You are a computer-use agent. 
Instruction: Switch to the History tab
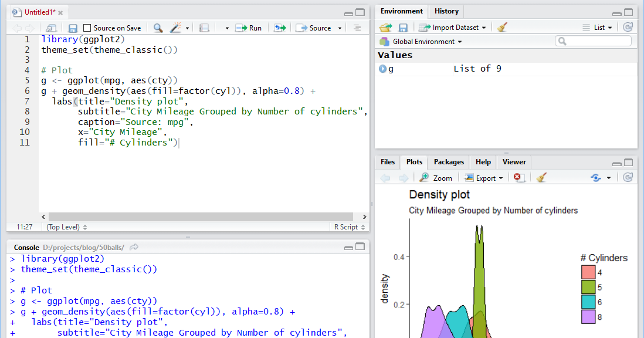tap(446, 11)
